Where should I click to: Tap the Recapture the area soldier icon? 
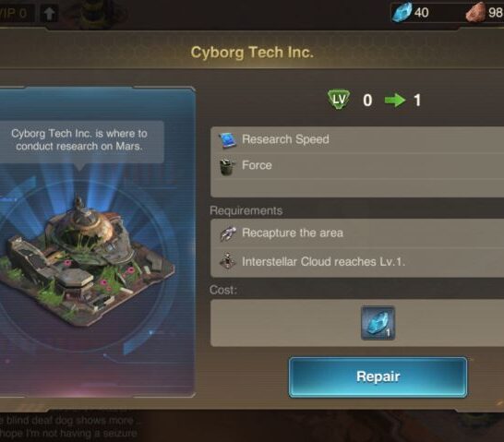point(228,233)
